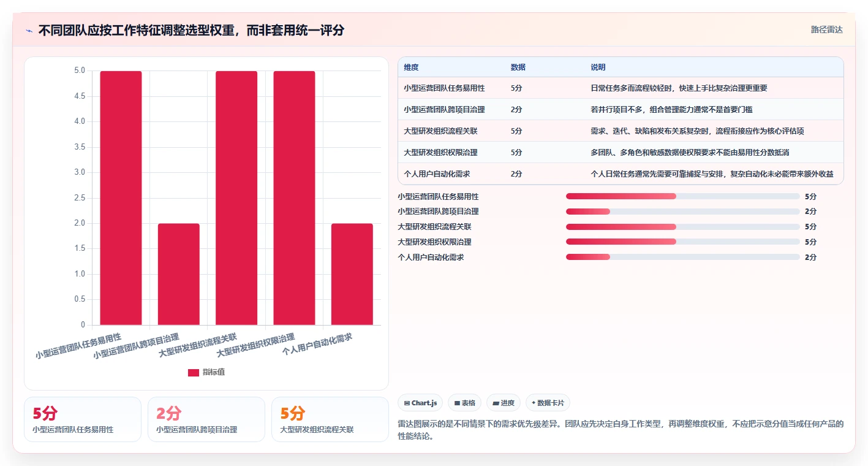
Task: Click x-axis label 个人用户自动化需求
Action: pyautogui.click(x=317, y=346)
